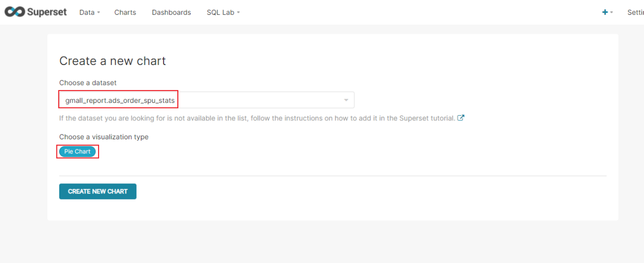Click the Superset infinity logo icon
644x263 pixels.
[14, 12]
